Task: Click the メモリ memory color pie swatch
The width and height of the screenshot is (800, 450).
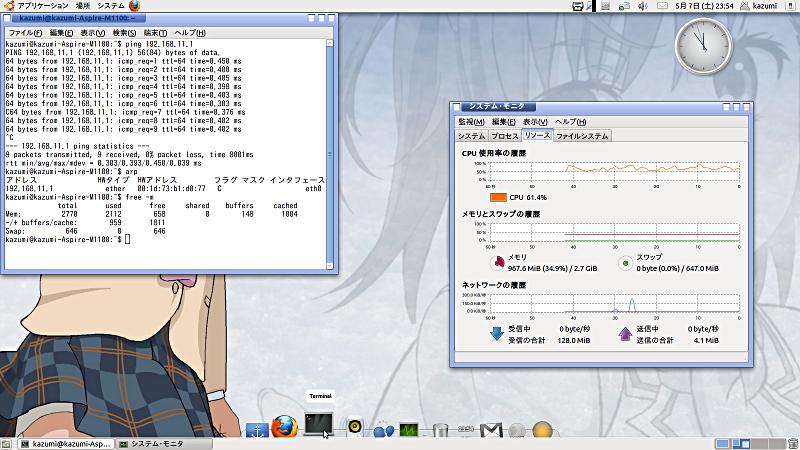Action: [497, 263]
